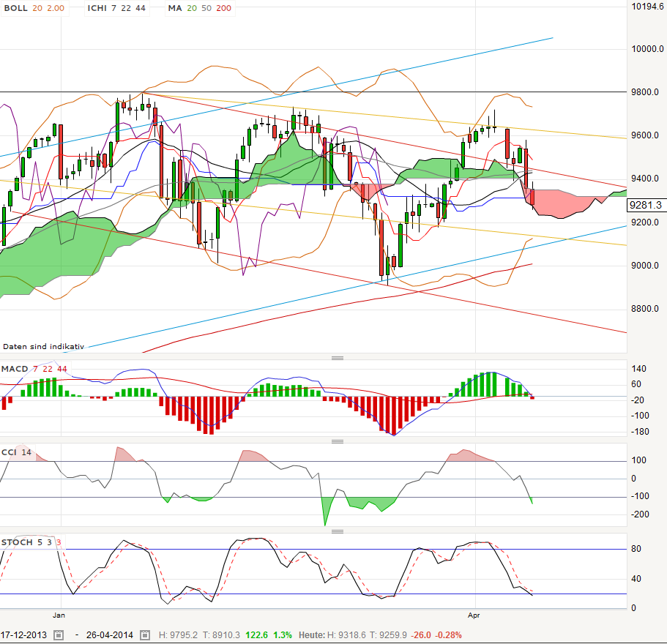Click the Apr time axis label
The width and height of the screenshot is (667, 644).
click(474, 615)
